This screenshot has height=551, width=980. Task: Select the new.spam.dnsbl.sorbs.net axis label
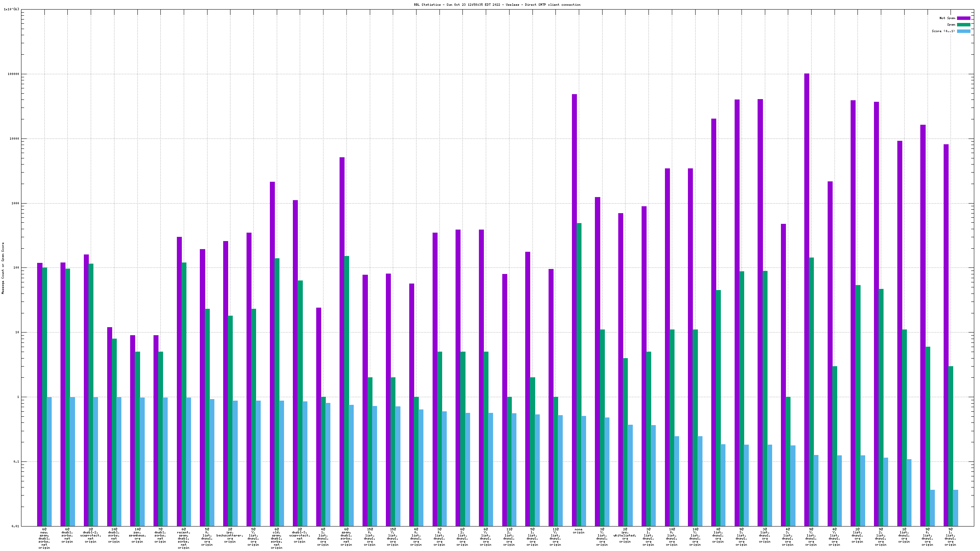coord(44,538)
